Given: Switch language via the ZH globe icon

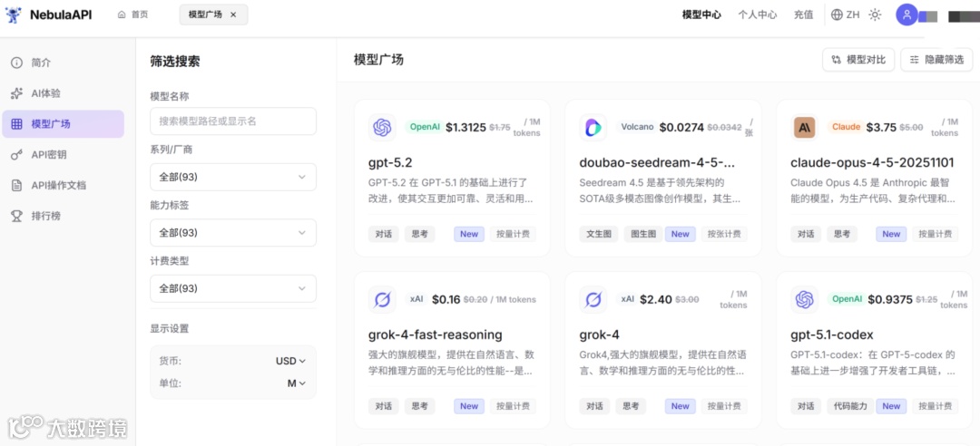Looking at the screenshot, I should pyautogui.click(x=845, y=15).
